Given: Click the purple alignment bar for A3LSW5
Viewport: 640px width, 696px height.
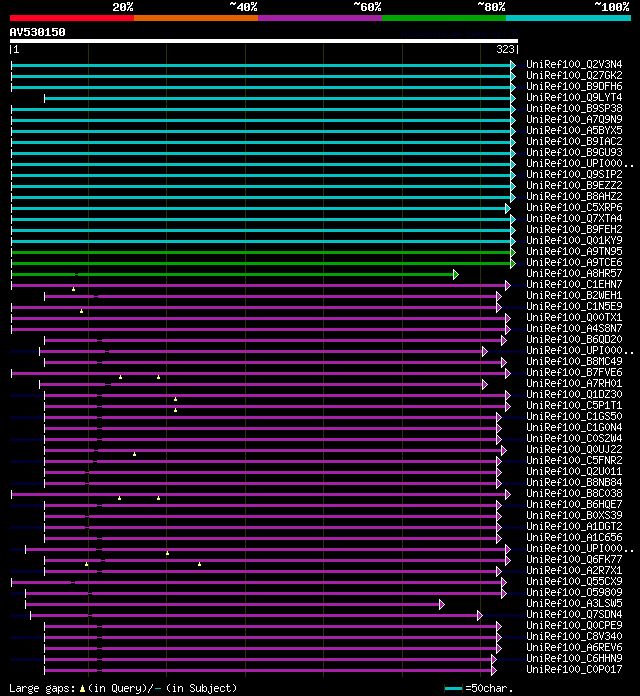Looking at the screenshot, I should click(232, 605).
